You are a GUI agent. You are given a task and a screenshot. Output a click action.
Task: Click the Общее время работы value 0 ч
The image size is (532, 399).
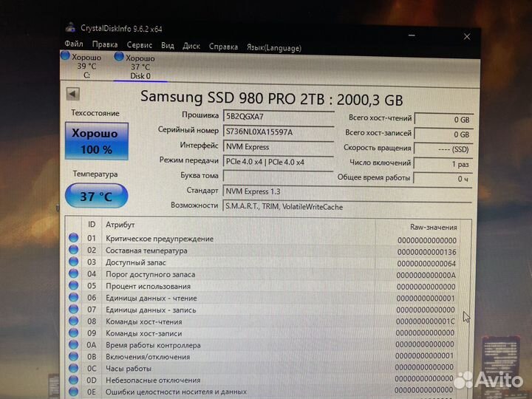(443, 179)
